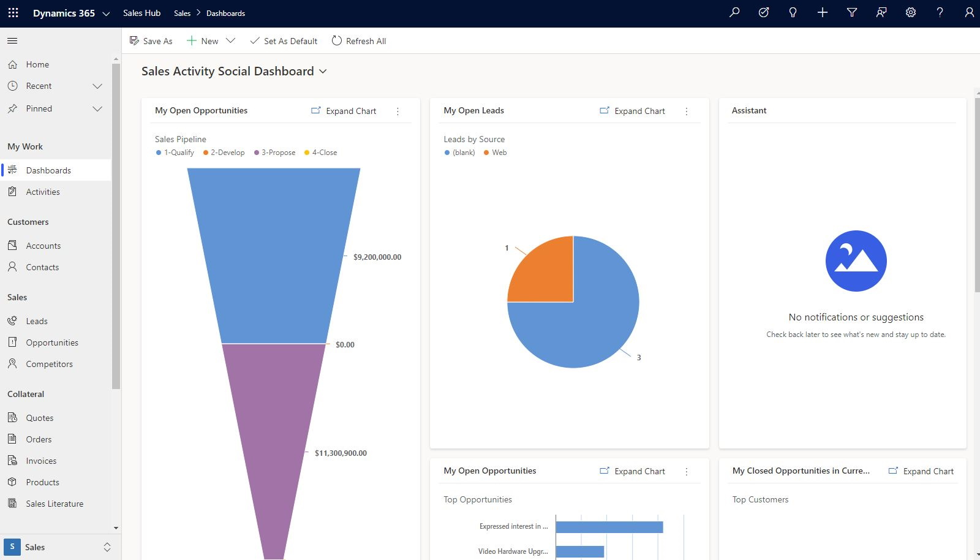Click the Contacts person icon

tap(12, 267)
